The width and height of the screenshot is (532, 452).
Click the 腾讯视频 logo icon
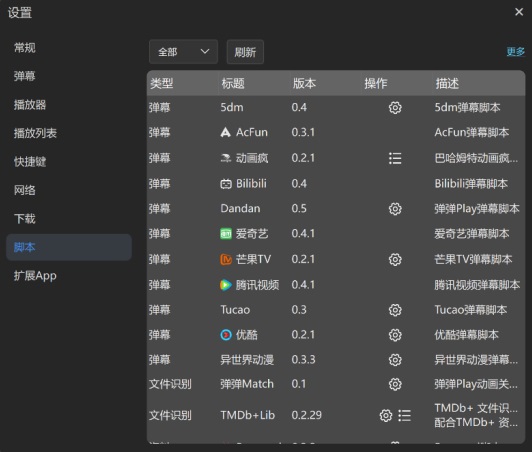(x=226, y=285)
